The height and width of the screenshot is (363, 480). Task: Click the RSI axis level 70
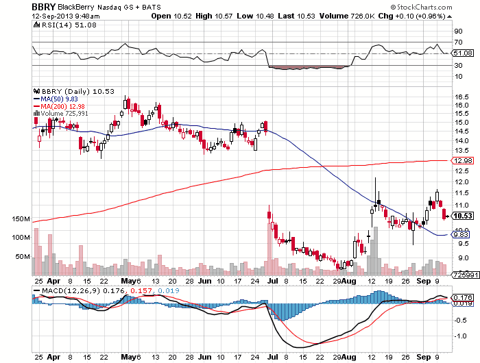point(458,42)
